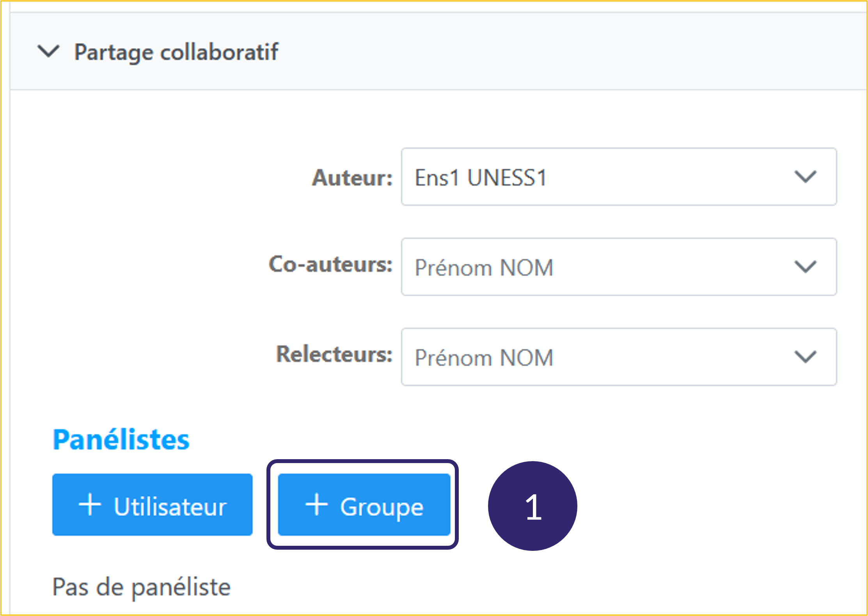Click the plus icon beside Groupe
Image resolution: width=868 pixels, height=616 pixels.
(316, 505)
